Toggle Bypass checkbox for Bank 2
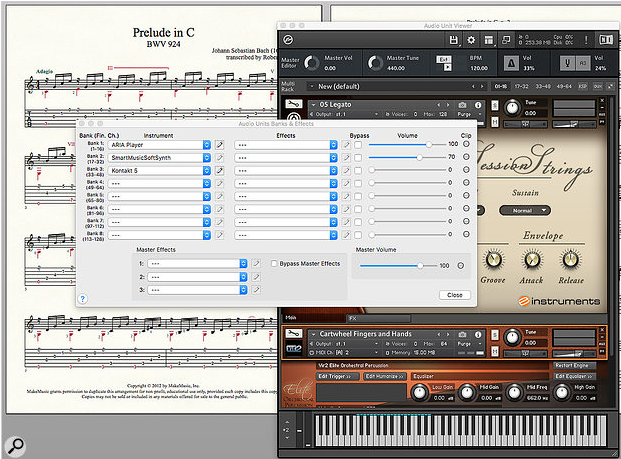 point(358,158)
